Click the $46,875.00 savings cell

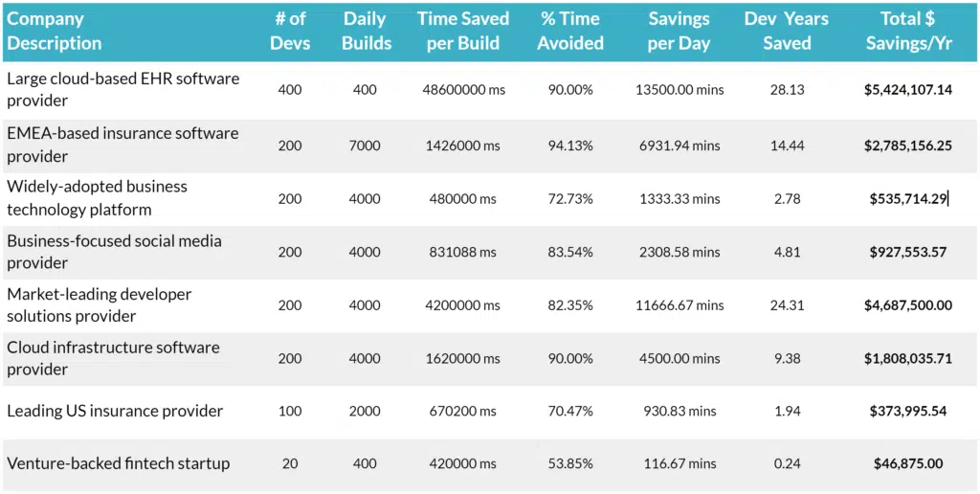click(x=908, y=464)
